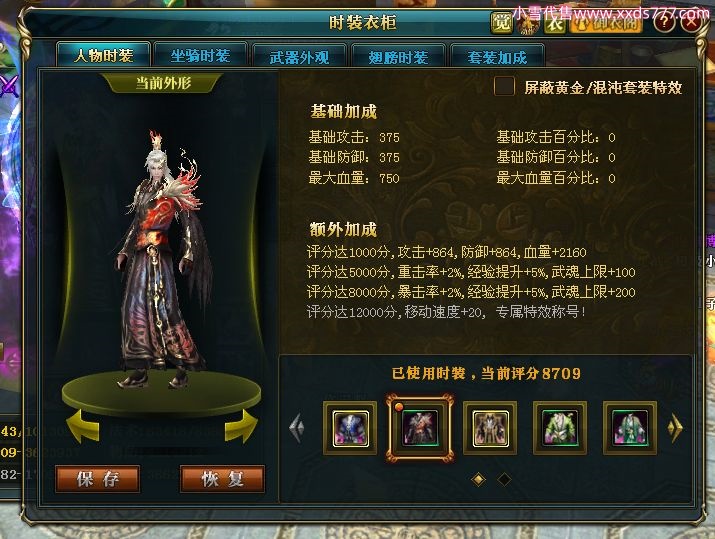Select the dark green robe costume icon
The width and height of the screenshot is (715, 539).
coord(630,428)
